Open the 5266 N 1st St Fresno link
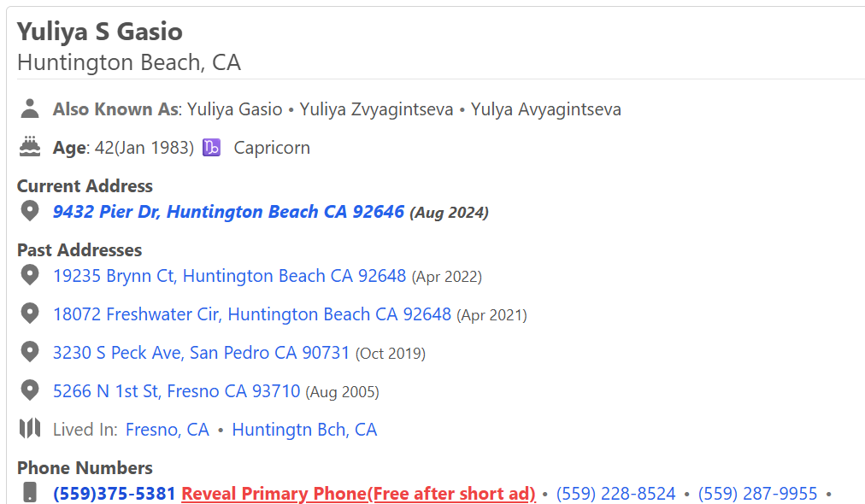 click(x=176, y=391)
